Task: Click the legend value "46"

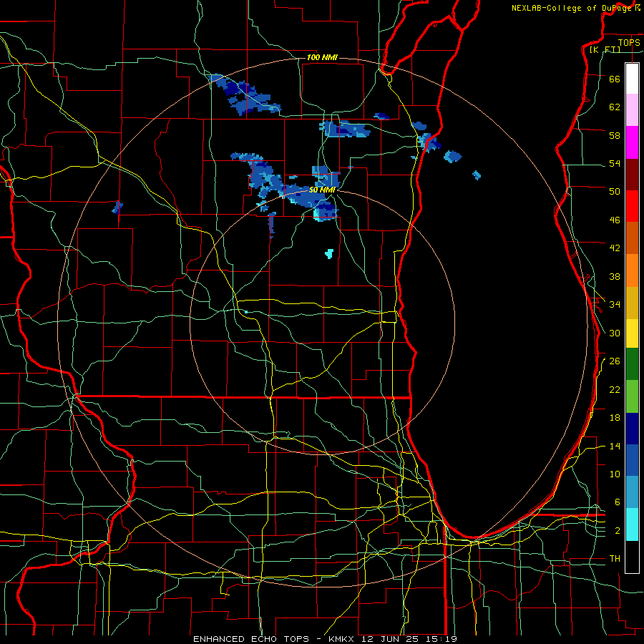Action: (x=615, y=220)
